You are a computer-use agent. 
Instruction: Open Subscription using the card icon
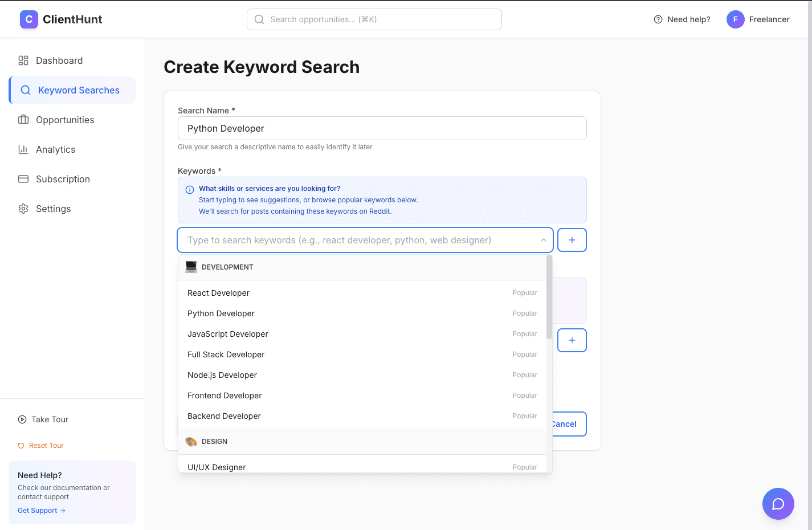coord(23,179)
